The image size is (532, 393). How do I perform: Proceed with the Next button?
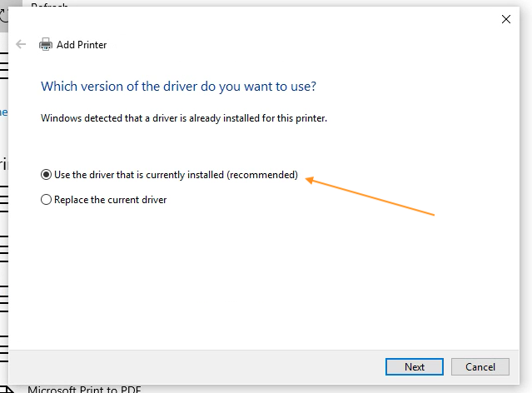(x=415, y=367)
